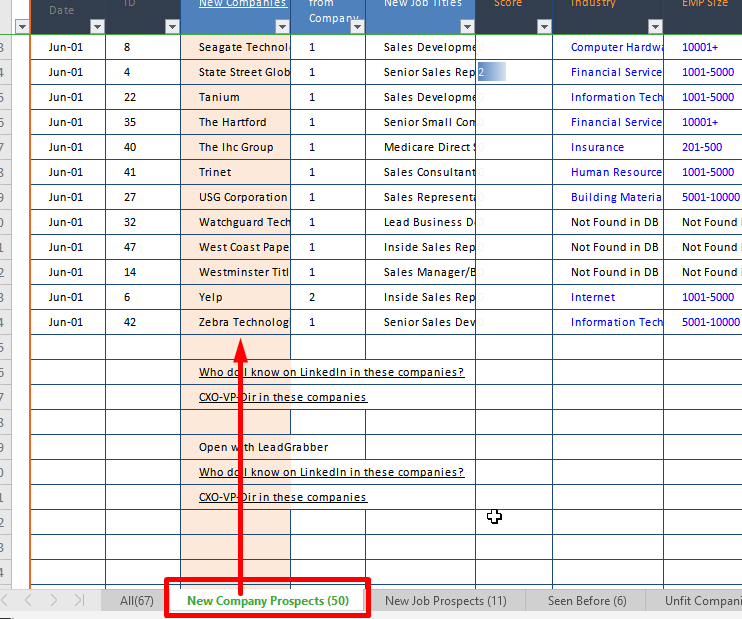This screenshot has width=742, height=619.
Task: Select The Ihc Group company cell
Action: (x=236, y=147)
